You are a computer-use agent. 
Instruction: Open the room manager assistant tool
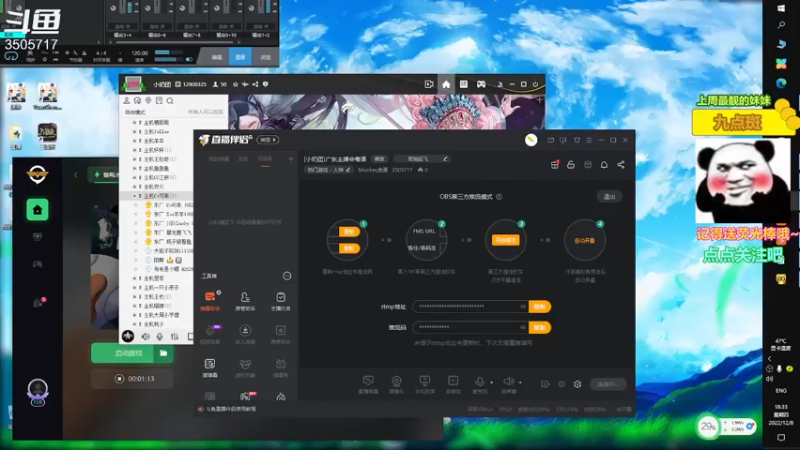pyautogui.click(x=245, y=301)
